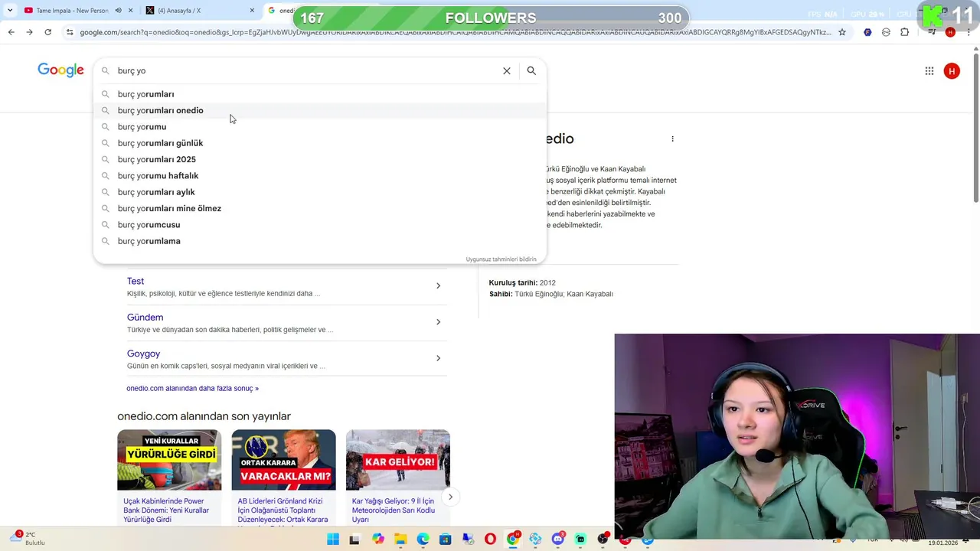The width and height of the screenshot is (980, 551).
Task: Open the Google account avatar H
Action: 952,71
